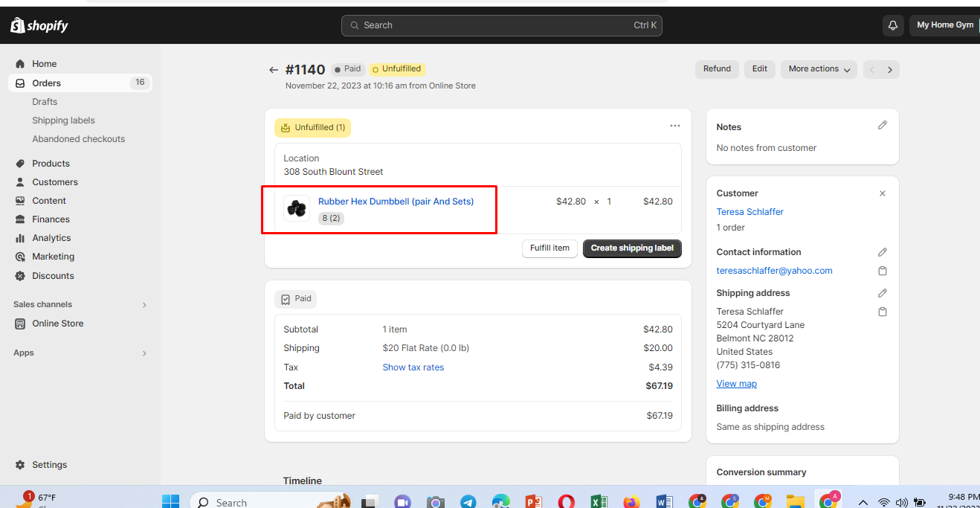Expand the Apps section
980x508 pixels.
click(x=144, y=353)
